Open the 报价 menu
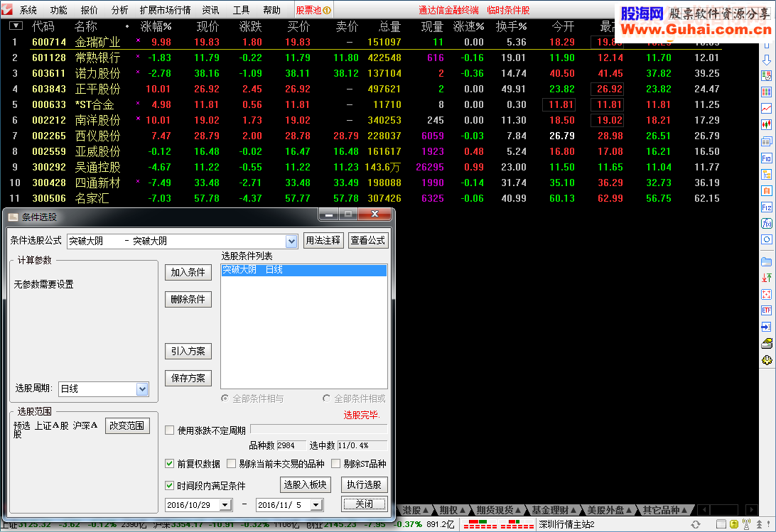This screenshot has width=776, height=532. point(89,10)
